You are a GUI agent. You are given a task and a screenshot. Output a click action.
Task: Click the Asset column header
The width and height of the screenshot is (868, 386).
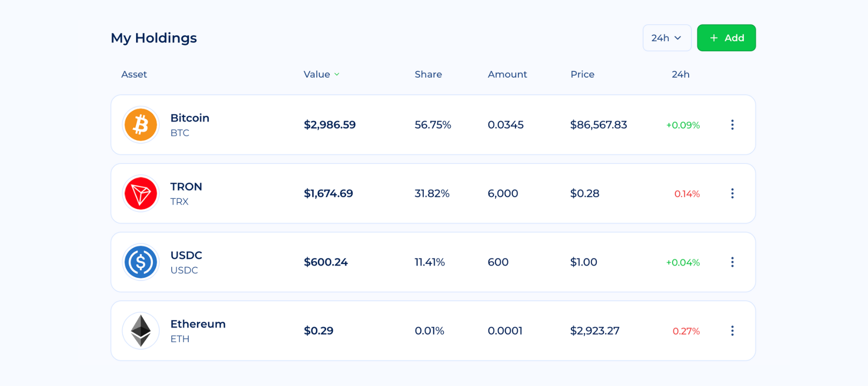pyautogui.click(x=134, y=74)
